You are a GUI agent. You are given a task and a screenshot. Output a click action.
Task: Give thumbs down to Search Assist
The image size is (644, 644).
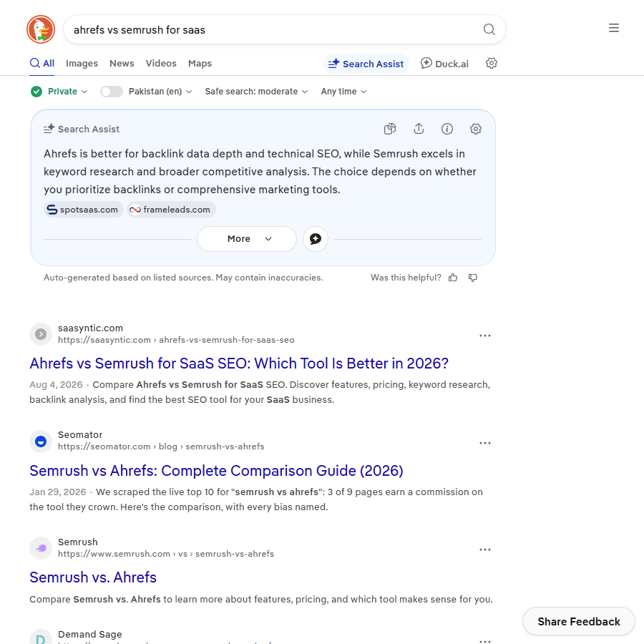[x=473, y=278]
